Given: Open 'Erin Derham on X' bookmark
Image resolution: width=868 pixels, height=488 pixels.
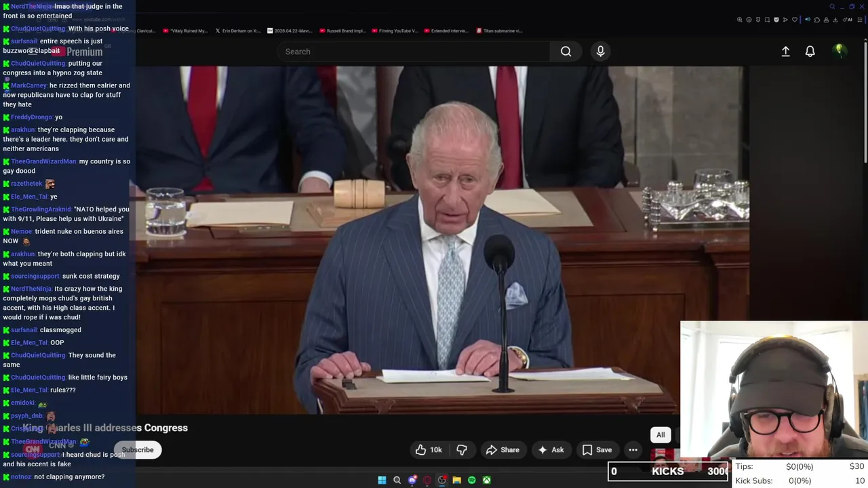Looking at the screenshot, I should click(238, 30).
